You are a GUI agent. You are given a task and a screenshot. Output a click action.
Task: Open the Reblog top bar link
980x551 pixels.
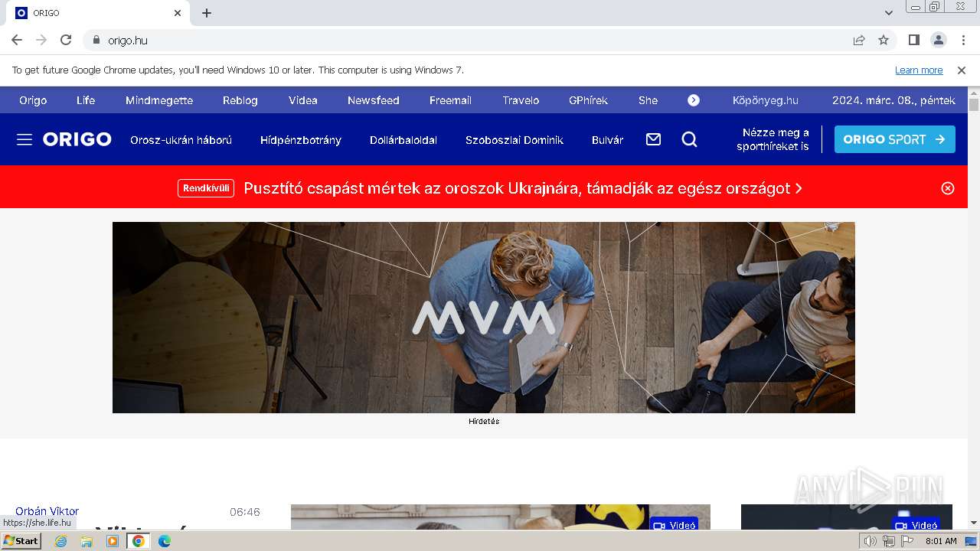point(240,100)
